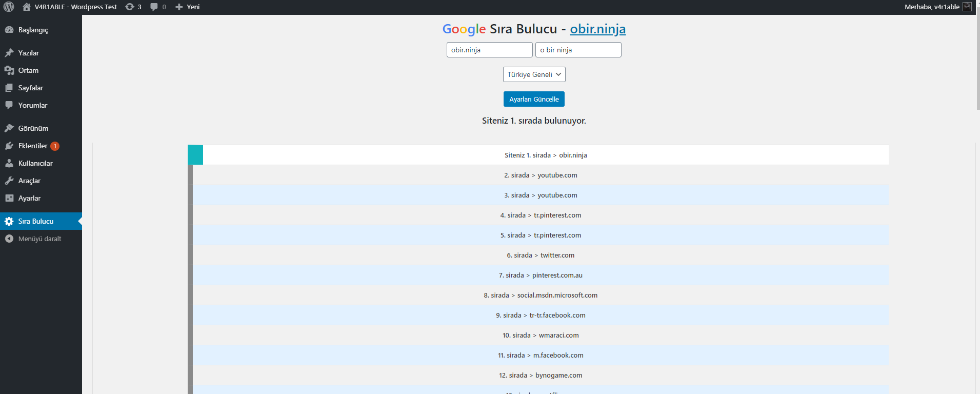Click the Yorumlar comment icon

9,105
